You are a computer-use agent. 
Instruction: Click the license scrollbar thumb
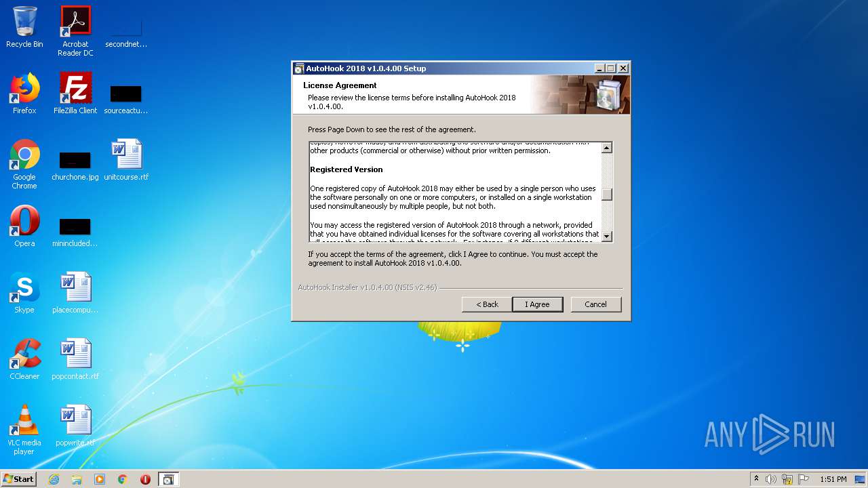click(x=607, y=195)
